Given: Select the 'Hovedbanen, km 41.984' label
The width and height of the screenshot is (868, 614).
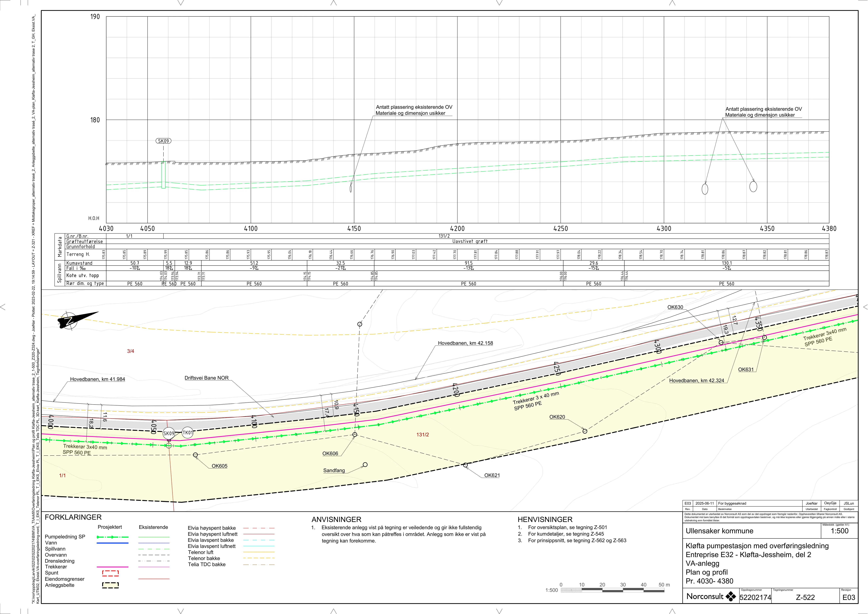Looking at the screenshot, I should click(x=98, y=379).
